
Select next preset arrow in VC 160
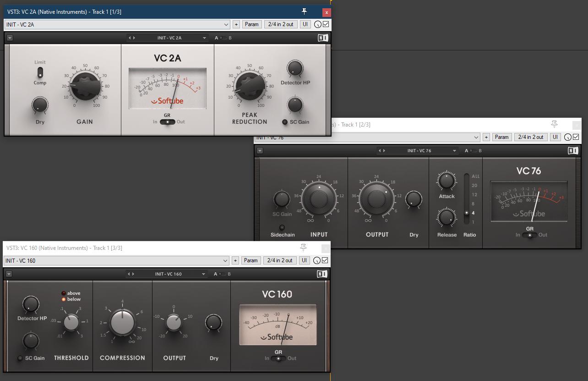133,274
